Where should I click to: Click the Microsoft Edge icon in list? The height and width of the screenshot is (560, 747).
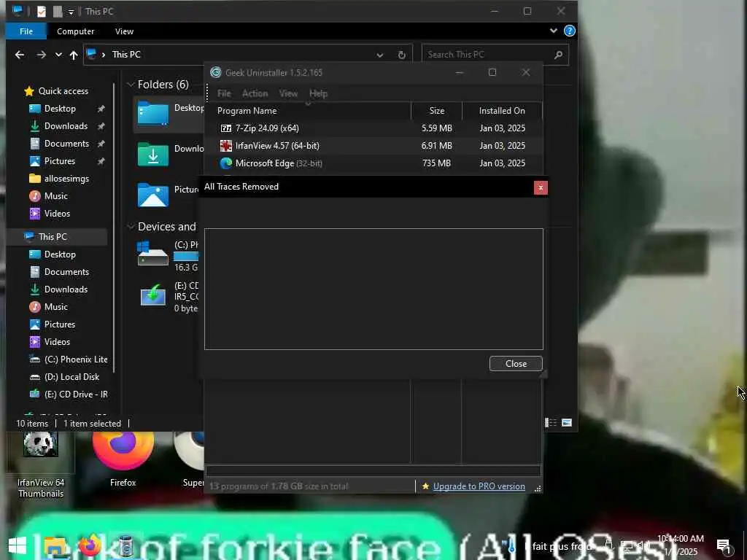(x=226, y=163)
